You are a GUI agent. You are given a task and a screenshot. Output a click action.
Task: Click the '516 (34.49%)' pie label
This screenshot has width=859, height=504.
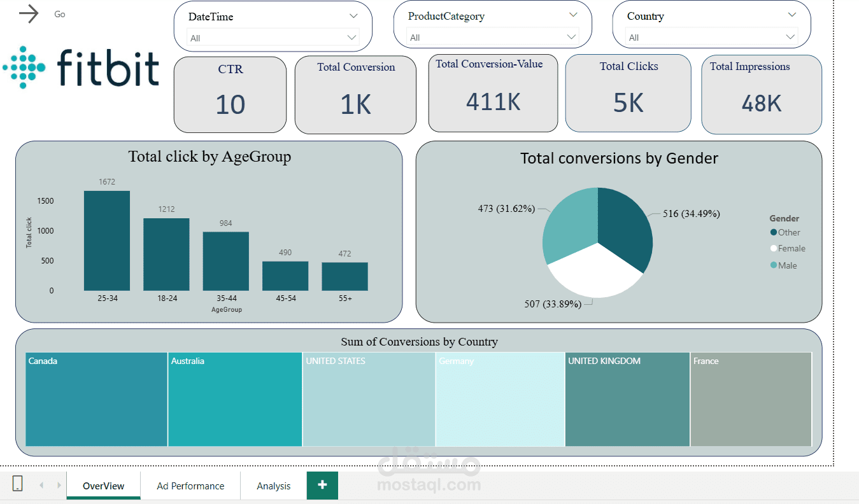point(692,214)
